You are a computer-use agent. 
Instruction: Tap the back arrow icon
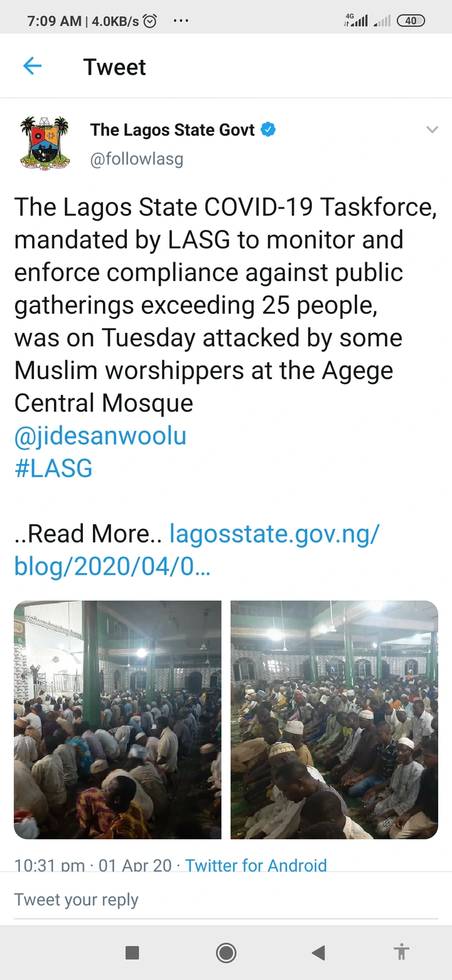[x=32, y=66]
